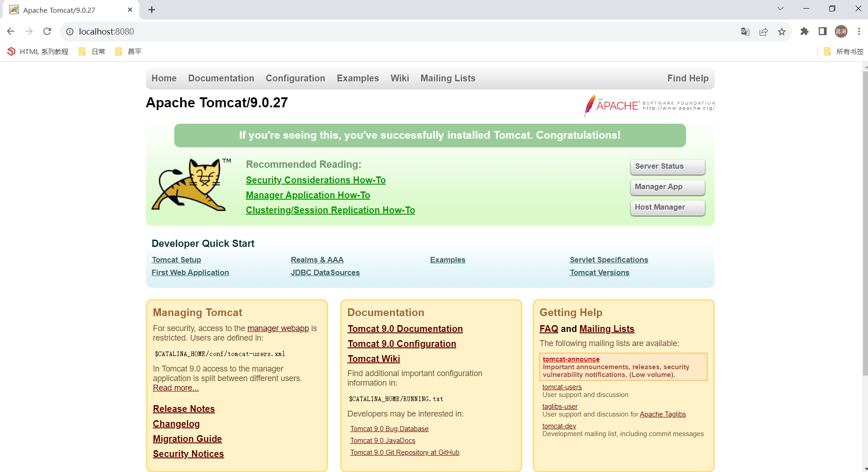
Task: Open the 所有书签 bookmarks folder
Action: [844, 51]
